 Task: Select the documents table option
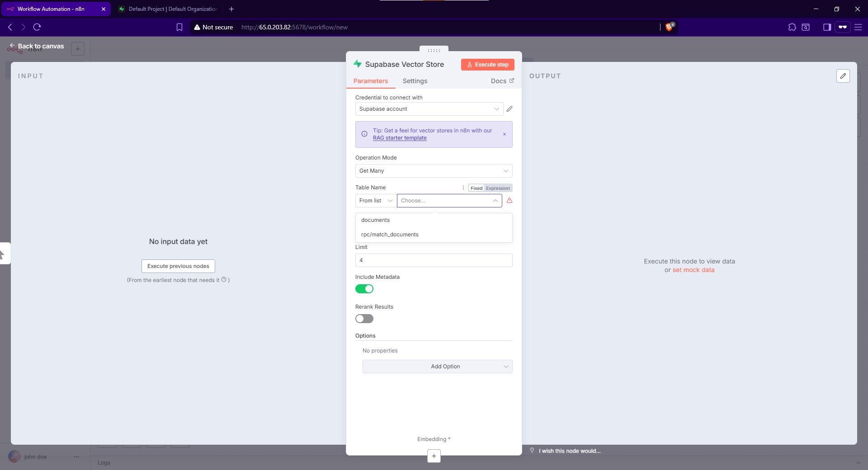click(x=434, y=220)
